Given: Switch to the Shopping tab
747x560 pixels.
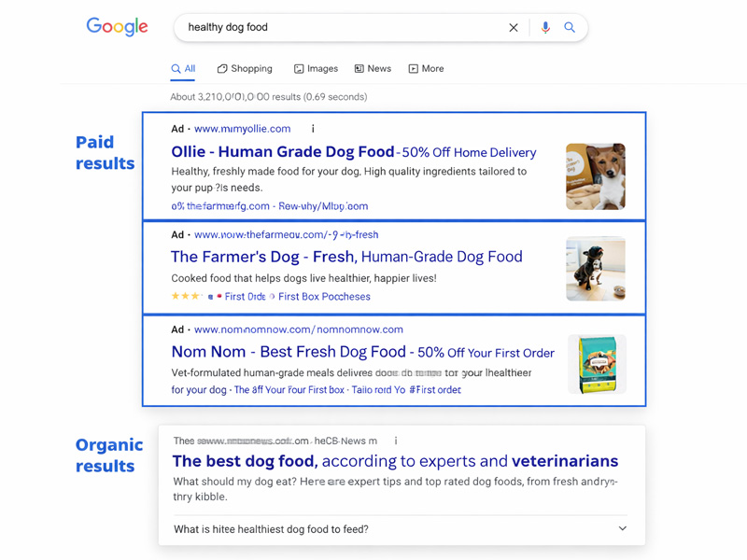Looking at the screenshot, I should 245,69.
